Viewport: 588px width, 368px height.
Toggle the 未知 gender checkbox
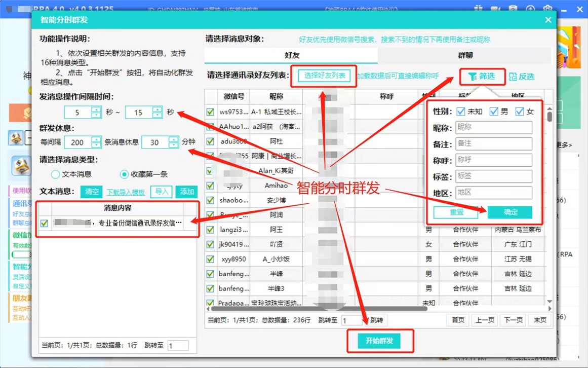click(460, 112)
